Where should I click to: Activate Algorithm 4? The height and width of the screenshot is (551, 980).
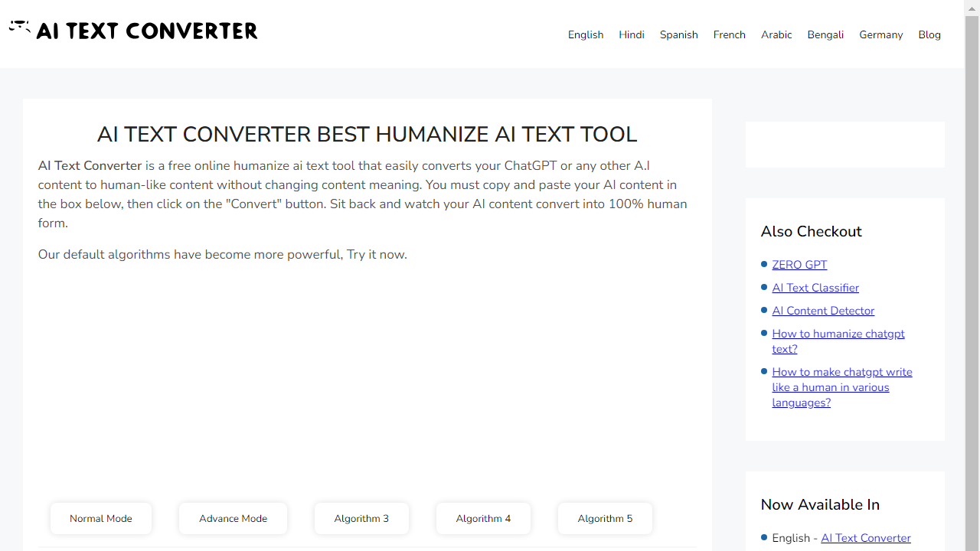point(483,518)
